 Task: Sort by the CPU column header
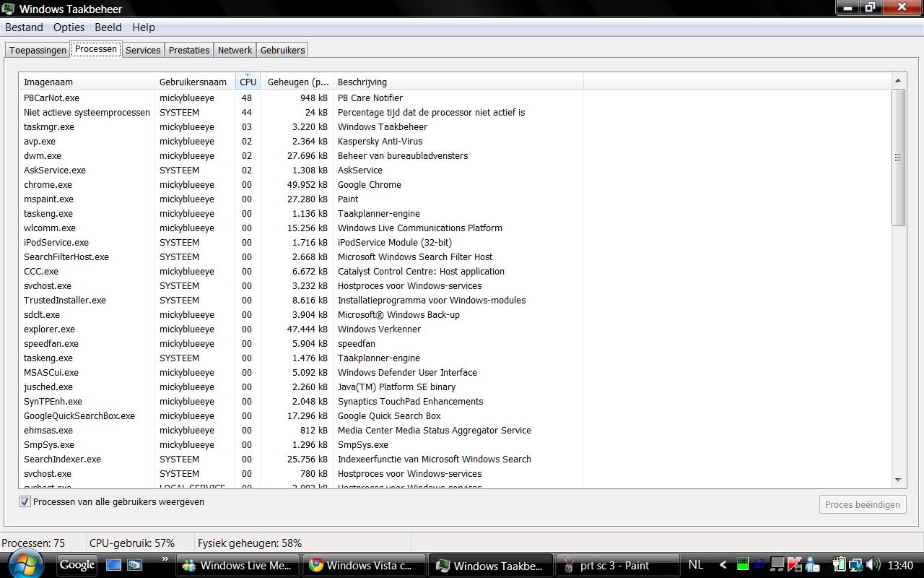[248, 82]
